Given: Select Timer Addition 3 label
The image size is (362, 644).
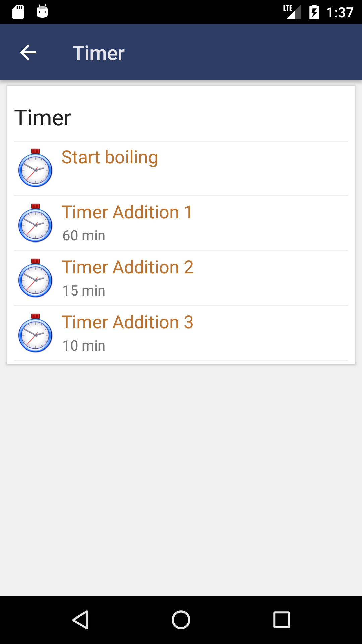Looking at the screenshot, I should click(128, 322).
